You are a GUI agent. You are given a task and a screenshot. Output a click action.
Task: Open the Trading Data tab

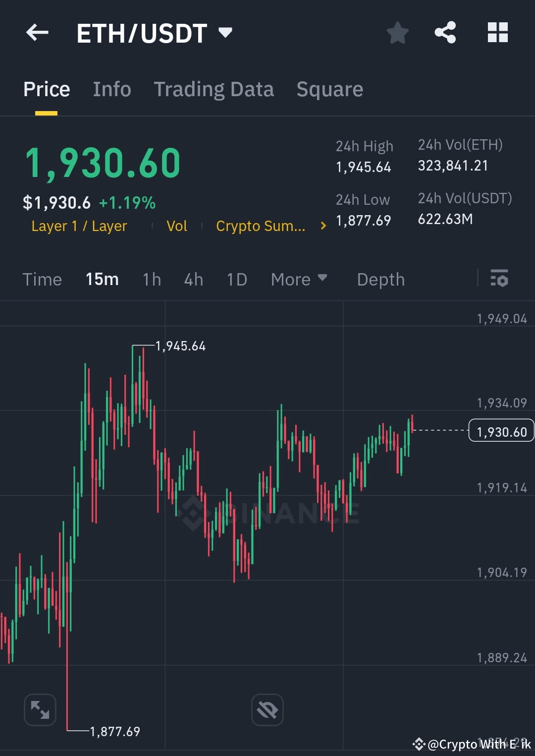(214, 89)
